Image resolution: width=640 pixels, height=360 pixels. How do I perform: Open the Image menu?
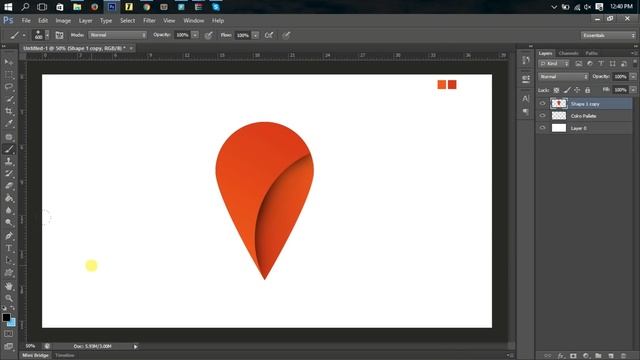[x=63, y=20]
